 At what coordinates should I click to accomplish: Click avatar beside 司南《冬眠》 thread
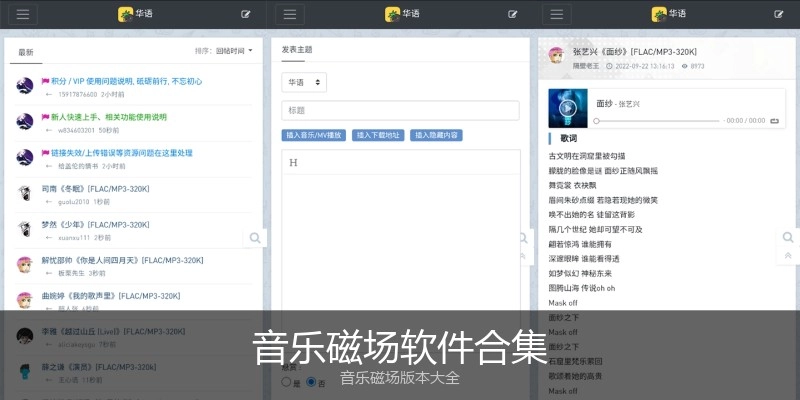[24, 193]
